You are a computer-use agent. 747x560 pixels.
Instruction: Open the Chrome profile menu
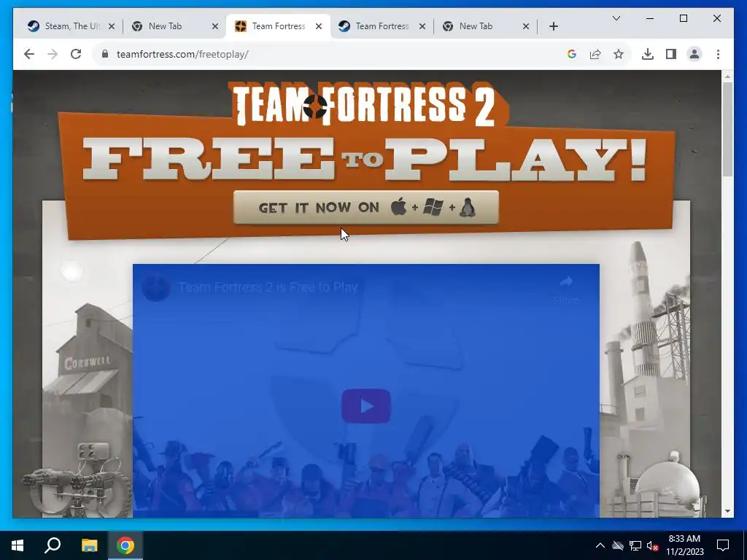coord(694,54)
